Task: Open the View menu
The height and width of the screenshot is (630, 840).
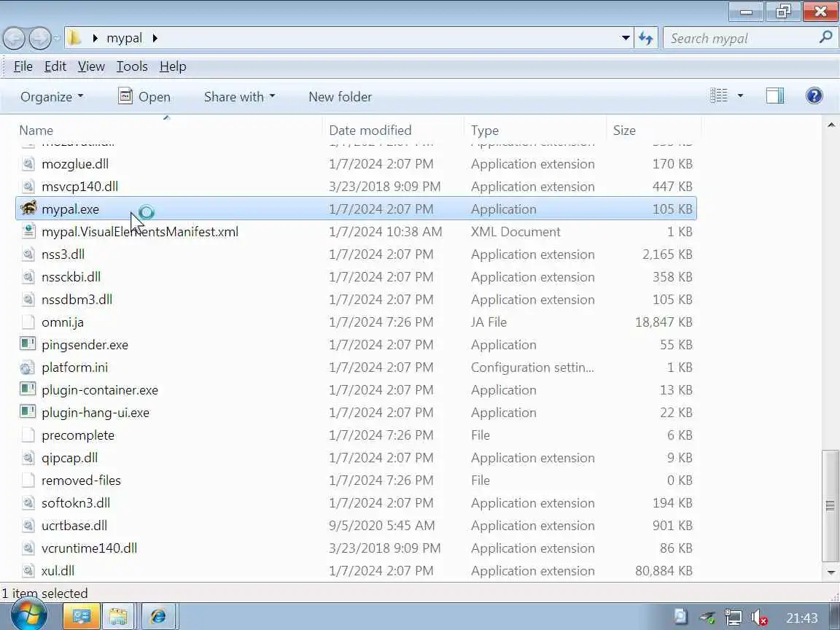Action: pos(91,66)
